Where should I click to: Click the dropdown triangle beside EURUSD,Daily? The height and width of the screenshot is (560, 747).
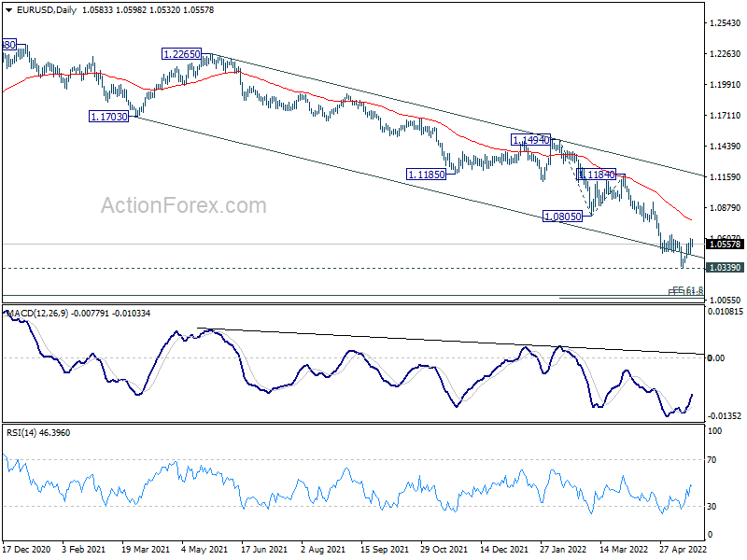tap(8, 10)
